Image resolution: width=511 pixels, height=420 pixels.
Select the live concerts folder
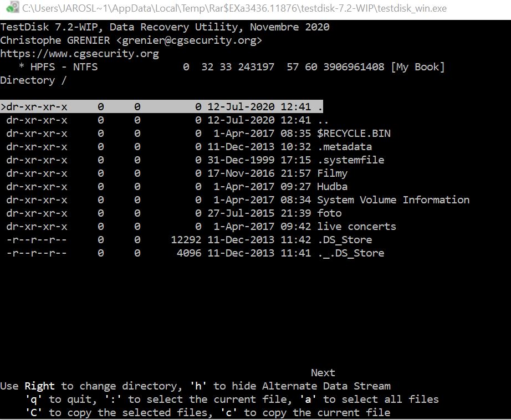[356, 227]
